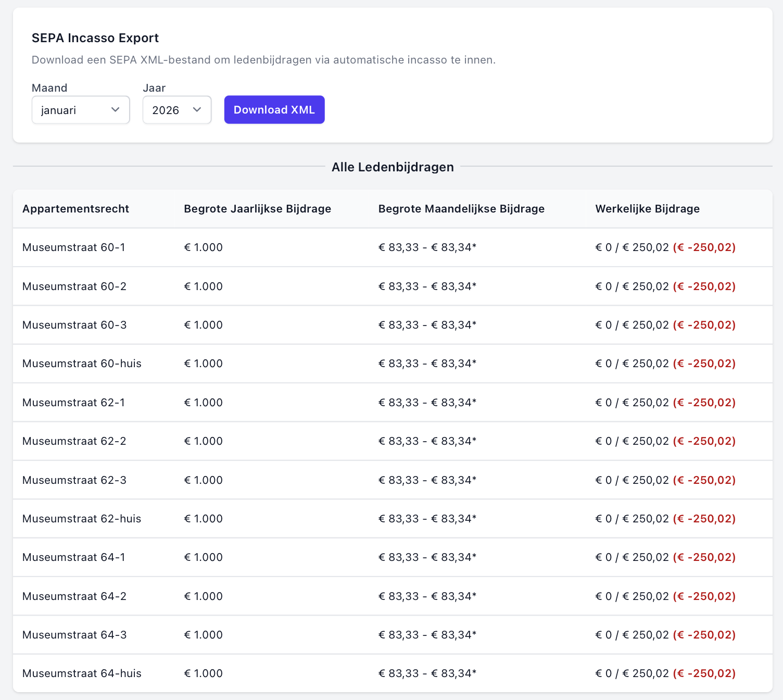Click the Museumstraat 62-1 apartment name
The image size is (783, 700).
point(74,403)
